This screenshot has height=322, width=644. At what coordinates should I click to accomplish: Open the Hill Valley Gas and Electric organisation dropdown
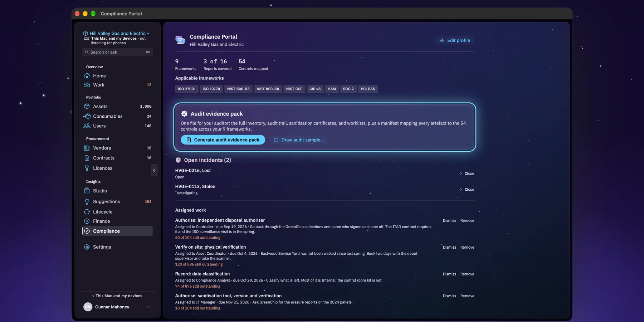(116, 33)
